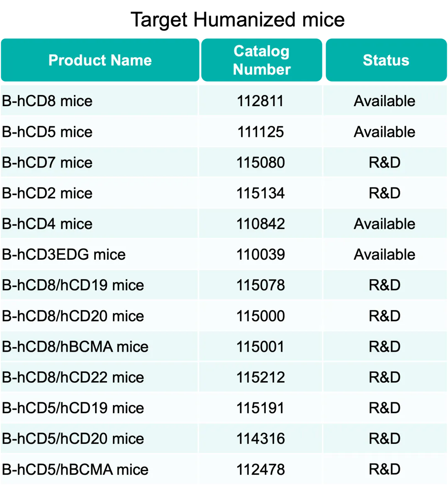Screen dimensions: 448x489
Task: Select the B-hCD8 mice product name
Action: coord(47,101)
